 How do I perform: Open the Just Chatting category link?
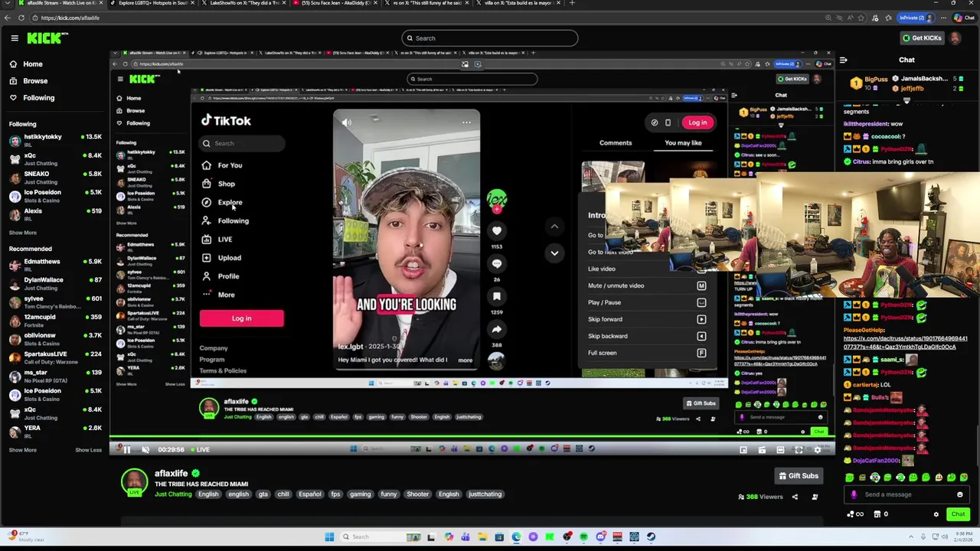pyautogui.click(x=174, y=494)
